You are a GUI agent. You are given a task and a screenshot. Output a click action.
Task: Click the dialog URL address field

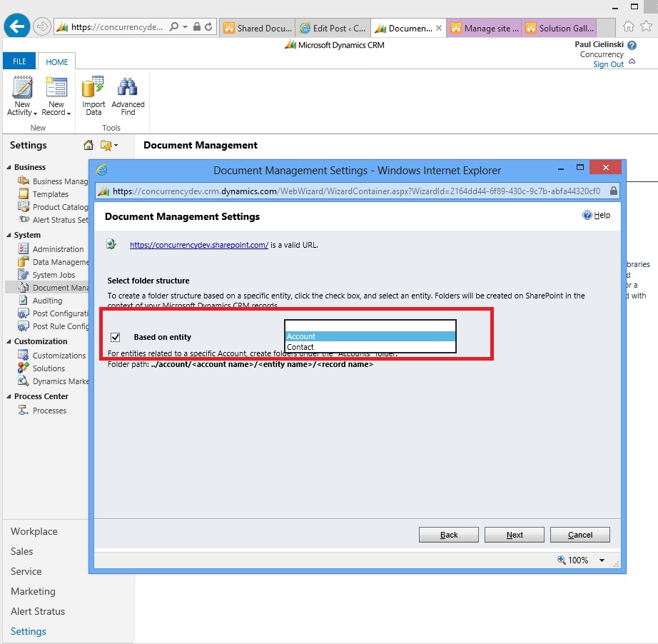coord(356,191)
